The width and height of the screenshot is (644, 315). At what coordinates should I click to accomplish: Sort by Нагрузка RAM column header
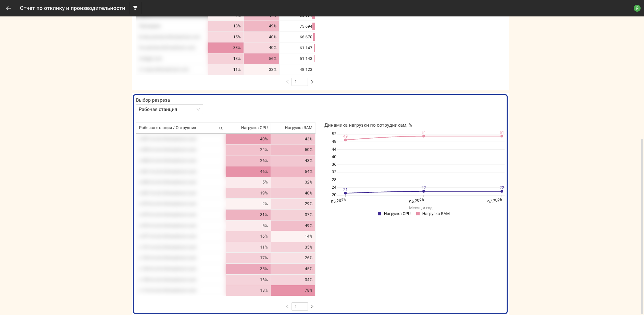[x=298, y=128]
